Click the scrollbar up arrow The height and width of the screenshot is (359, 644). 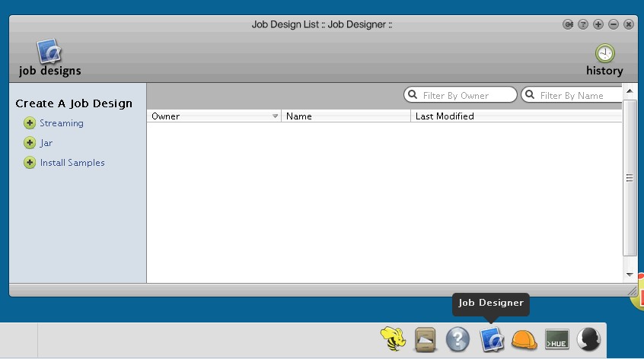tap(630, 91)
